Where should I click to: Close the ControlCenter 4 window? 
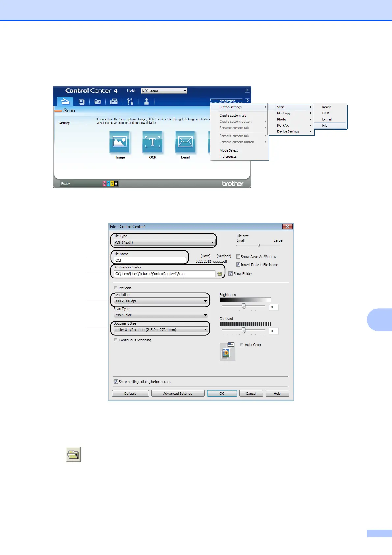(248, 90)
